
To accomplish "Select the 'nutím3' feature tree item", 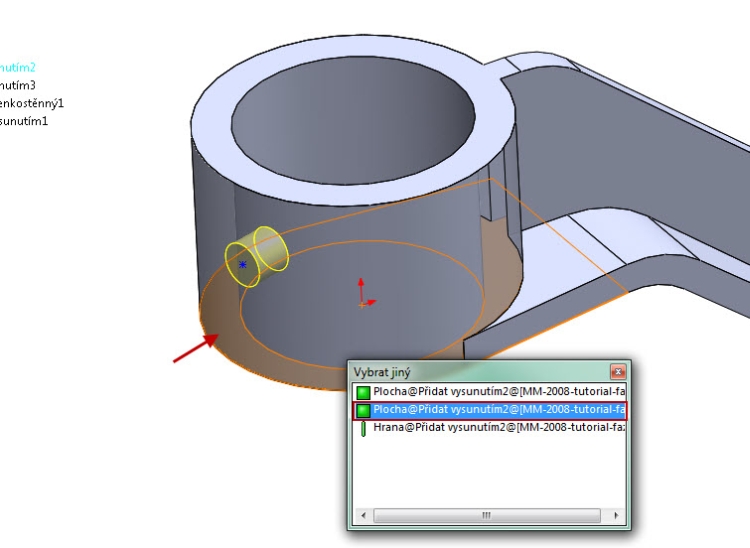I will [17, 86].
